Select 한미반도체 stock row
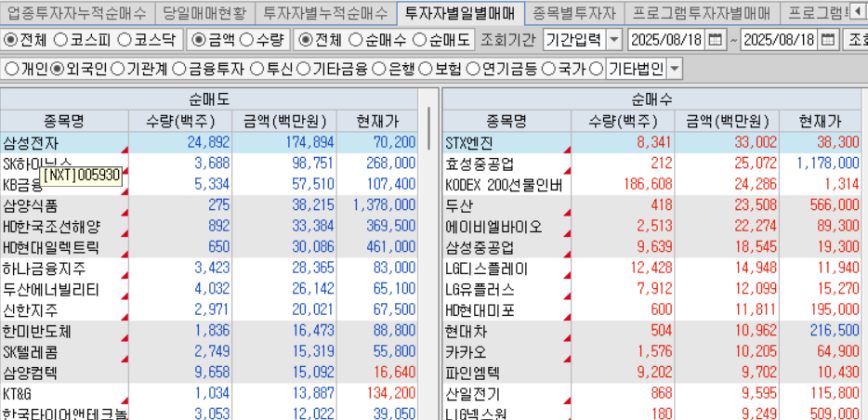This screenshot has height=420, width=868. (209, 332)
